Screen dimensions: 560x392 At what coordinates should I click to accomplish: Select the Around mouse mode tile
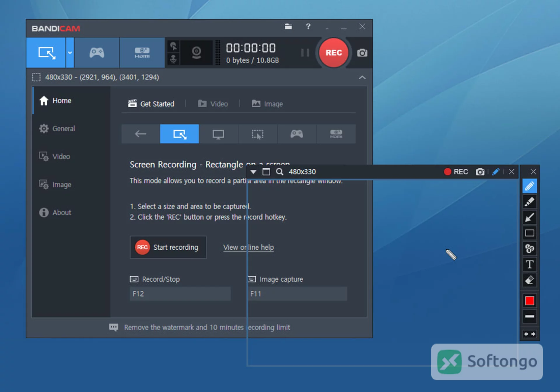point(258,134)
